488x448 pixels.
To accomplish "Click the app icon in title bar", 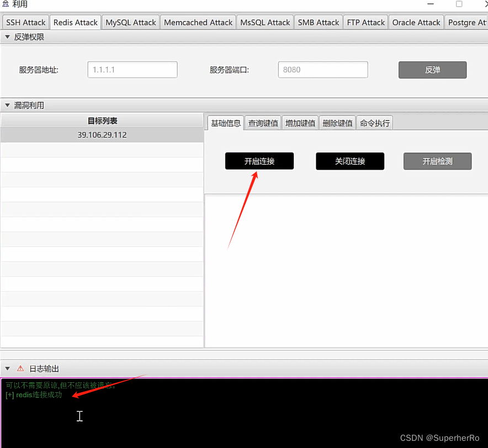I will (6, 4).
